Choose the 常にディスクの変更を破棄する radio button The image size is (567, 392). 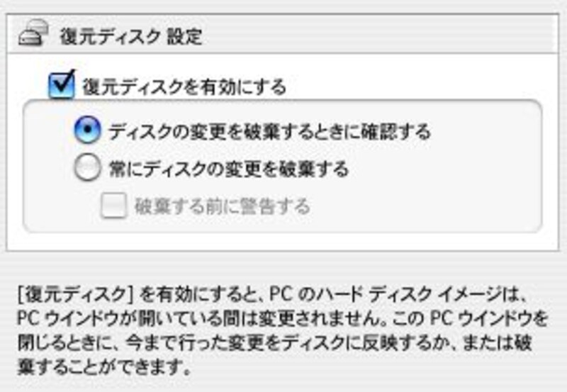87,167
